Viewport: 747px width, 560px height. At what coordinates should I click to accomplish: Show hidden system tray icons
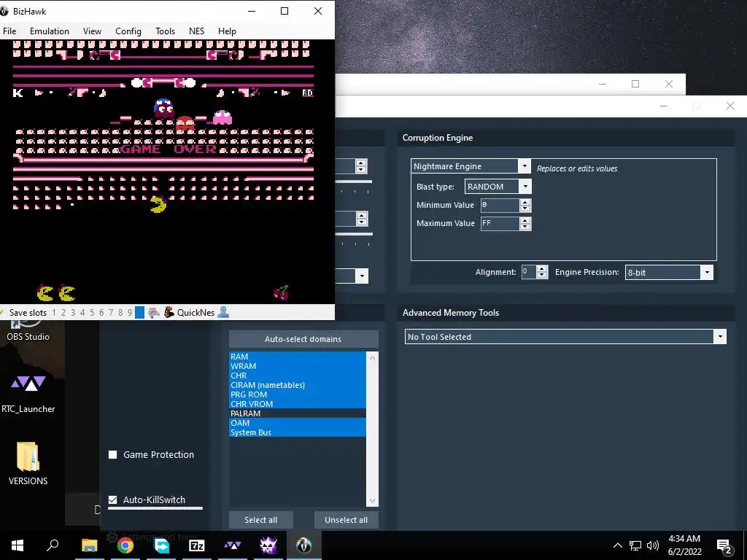tap(617, 545)
